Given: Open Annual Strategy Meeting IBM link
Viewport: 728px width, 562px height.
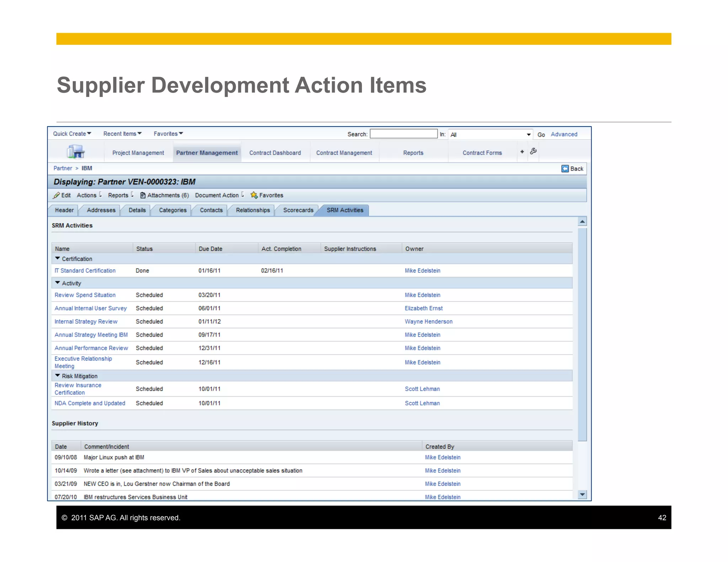Looking at the screenshot, I should [x=91, y=335].
